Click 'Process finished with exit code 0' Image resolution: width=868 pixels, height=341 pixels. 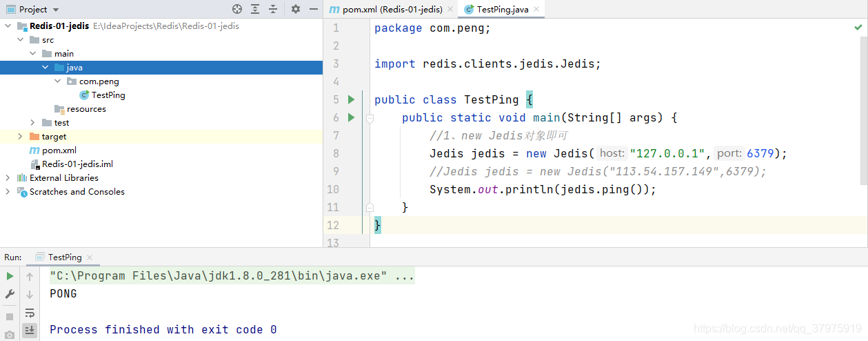(x=163, y=330)
